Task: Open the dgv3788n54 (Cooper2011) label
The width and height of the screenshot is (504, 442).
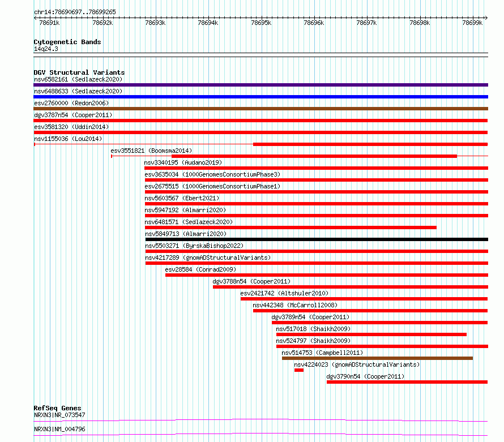Action: [x=251, y=281]
